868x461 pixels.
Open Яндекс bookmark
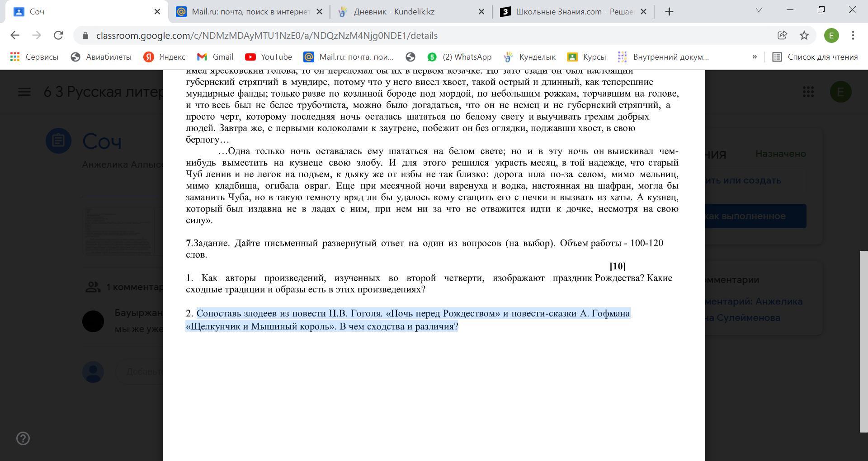point(165,57)
